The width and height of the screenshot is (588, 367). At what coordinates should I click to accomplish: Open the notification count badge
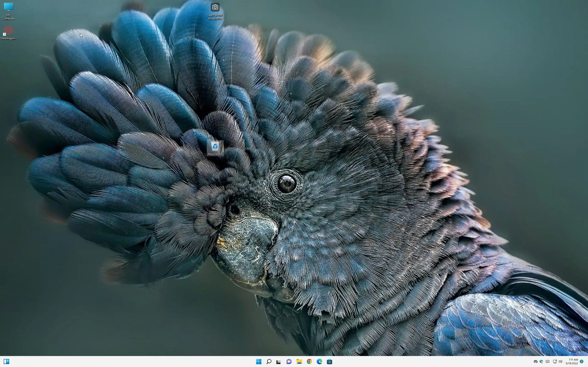582,361
